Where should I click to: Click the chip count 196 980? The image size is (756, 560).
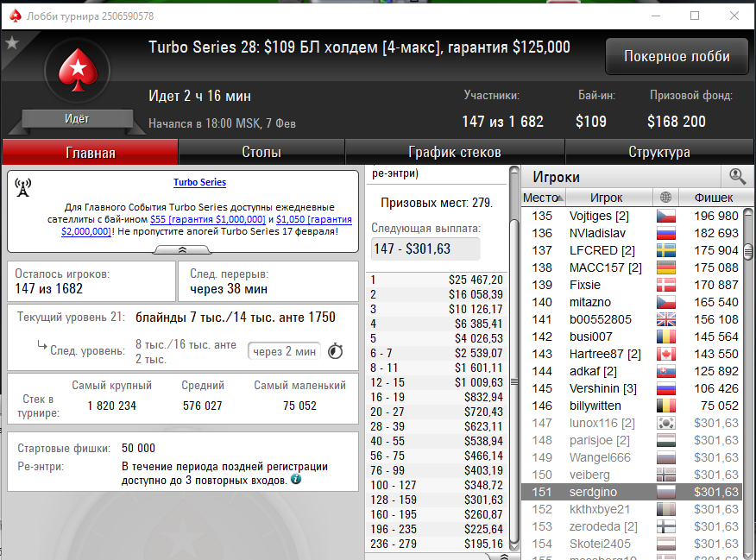716,216
